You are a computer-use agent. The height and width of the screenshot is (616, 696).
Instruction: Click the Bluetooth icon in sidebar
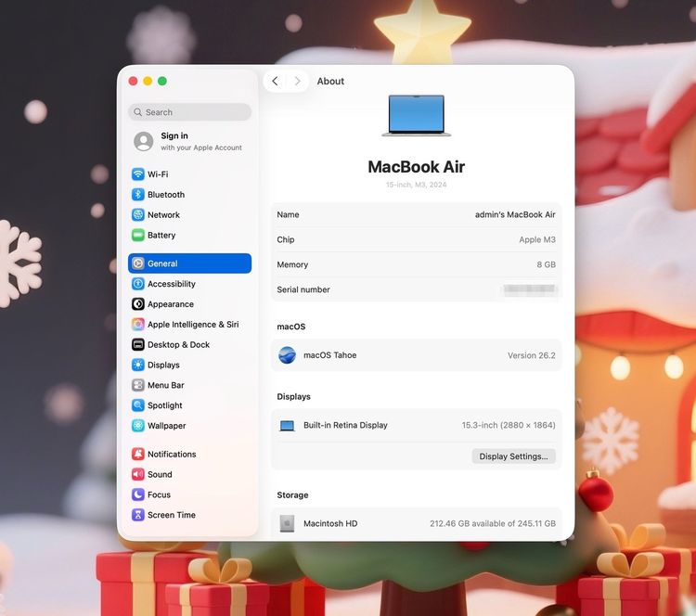pos(138,195)
